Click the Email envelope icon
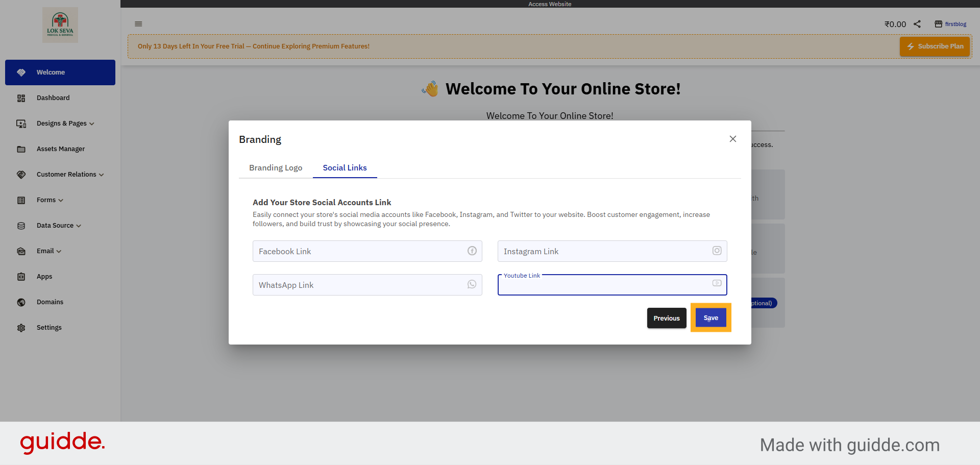980x465 pixels. coord(21,251)
